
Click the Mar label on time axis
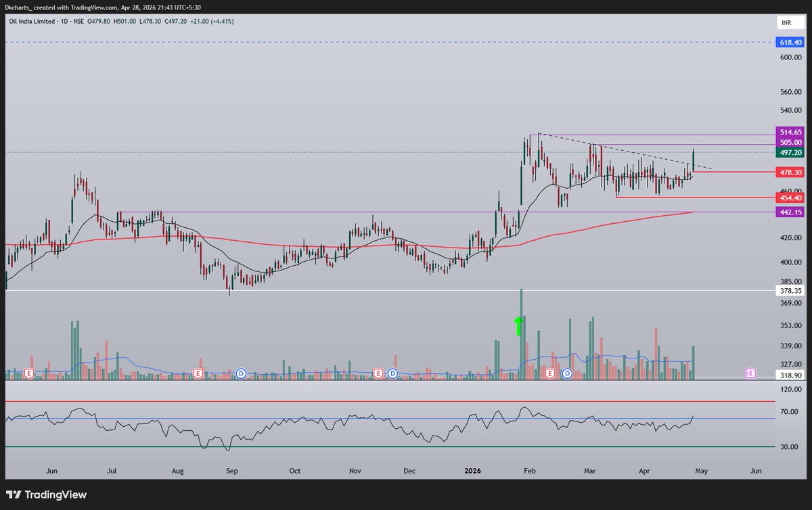590,470
